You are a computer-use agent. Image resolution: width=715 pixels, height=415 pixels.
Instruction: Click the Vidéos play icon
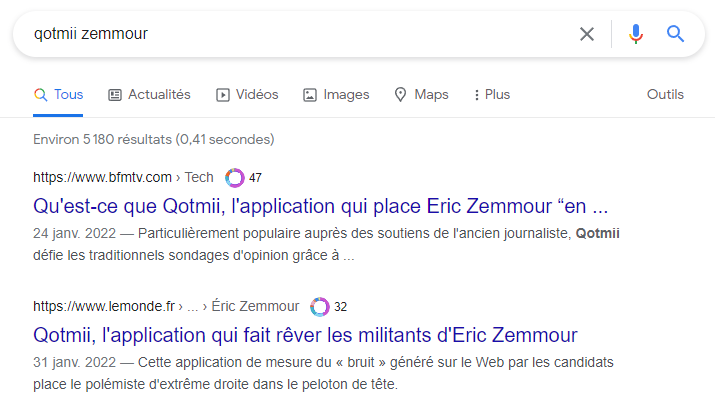[x=223, y=95]
